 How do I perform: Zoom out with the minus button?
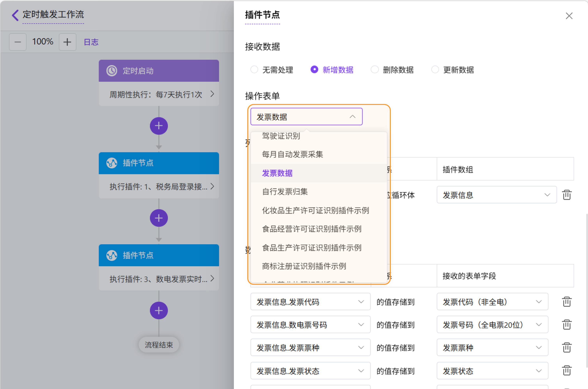pos(18,42)
